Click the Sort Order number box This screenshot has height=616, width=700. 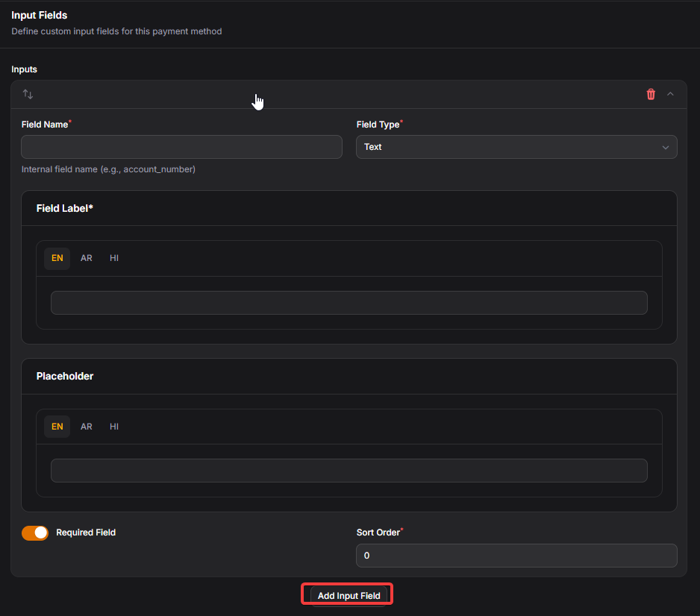[516, 556]
